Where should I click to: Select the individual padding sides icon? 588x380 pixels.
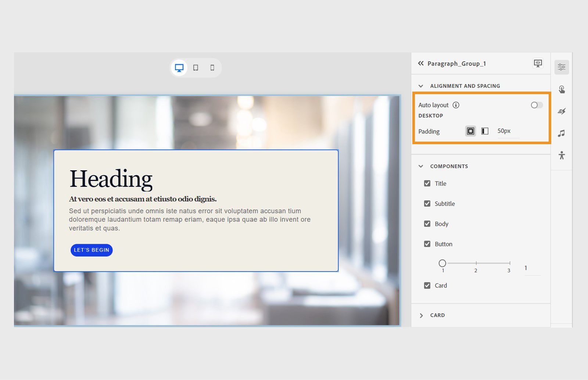pyautogui.click(x=485, y=131)
